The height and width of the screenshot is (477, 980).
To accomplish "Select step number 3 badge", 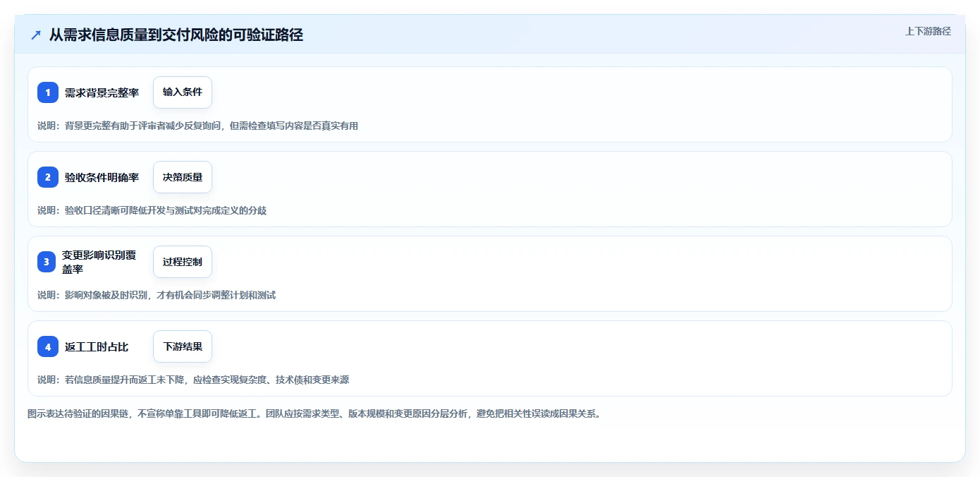I will pos(48,262).
